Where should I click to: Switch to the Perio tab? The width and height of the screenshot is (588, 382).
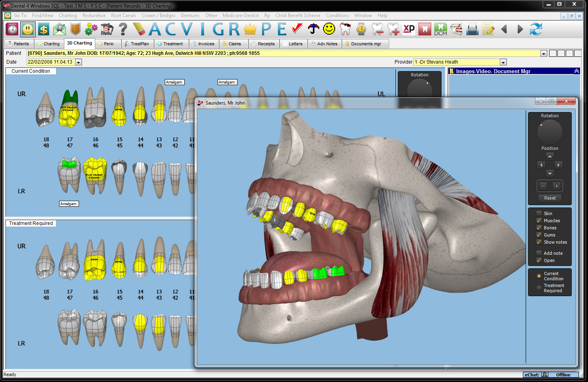106,44
